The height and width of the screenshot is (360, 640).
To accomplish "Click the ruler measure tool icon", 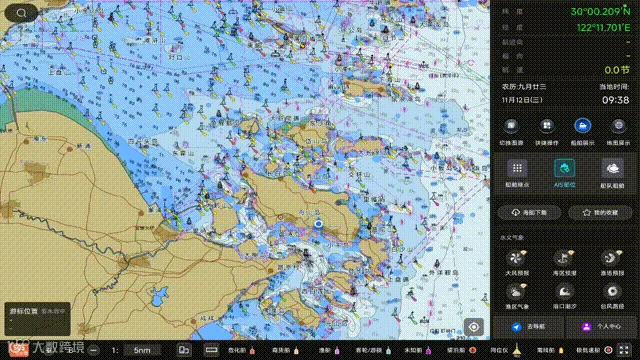I will pos(211,350).
